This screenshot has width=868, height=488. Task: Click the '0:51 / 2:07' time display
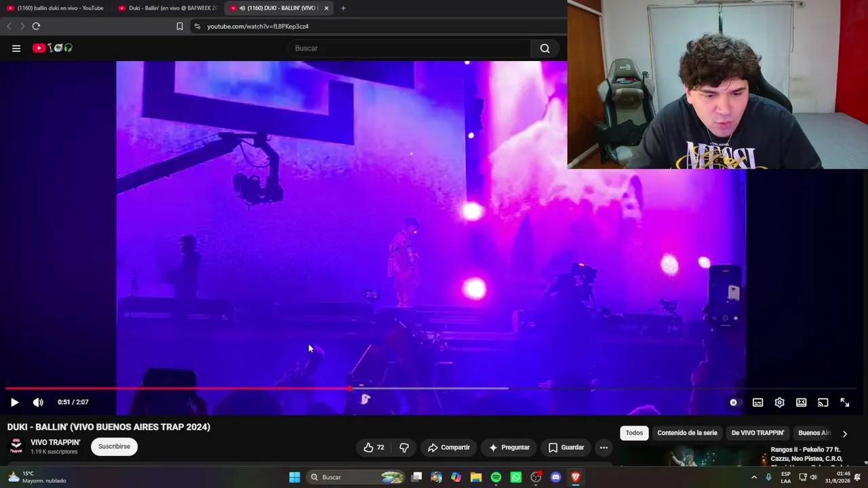coord(73,403)
